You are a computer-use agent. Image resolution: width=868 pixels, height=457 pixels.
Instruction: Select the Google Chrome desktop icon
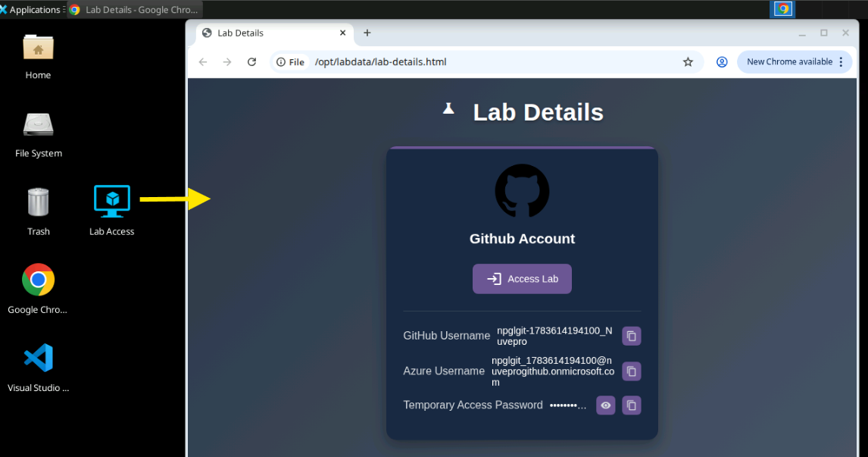[x=38, y=290]
